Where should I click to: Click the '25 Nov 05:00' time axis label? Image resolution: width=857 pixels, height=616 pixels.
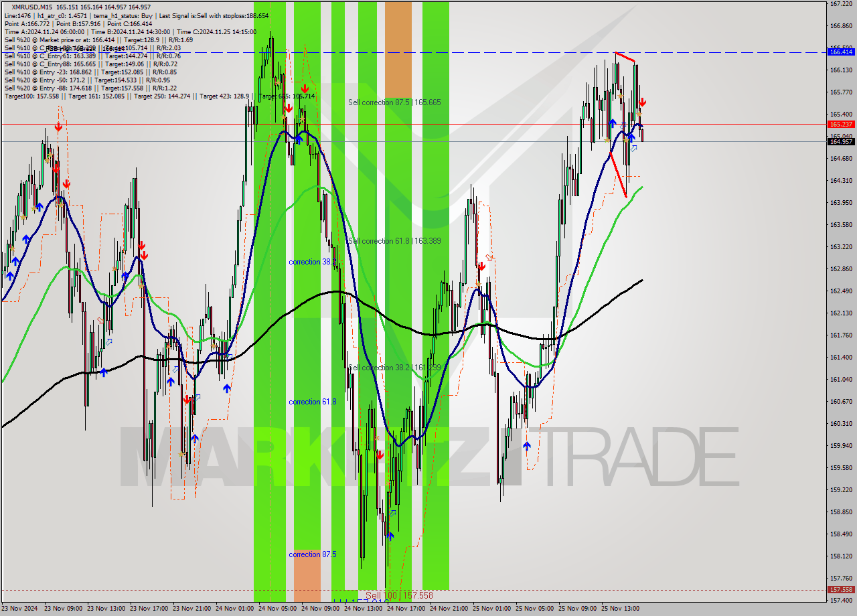(x=536, y=609)
